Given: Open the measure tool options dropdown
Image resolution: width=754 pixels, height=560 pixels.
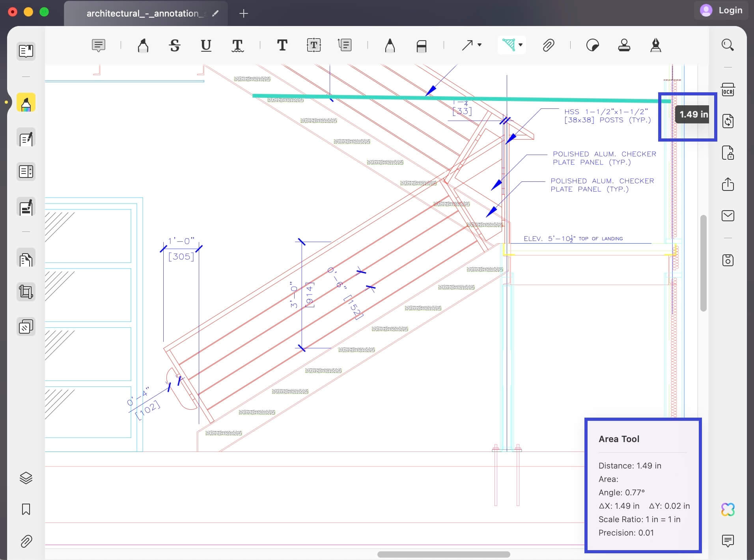Looking at the screenshot, I should (x=520, y=45).
